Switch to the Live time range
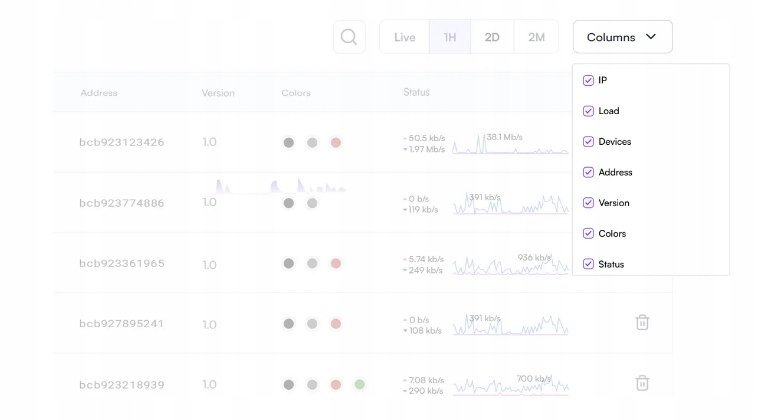 [405, 37]
